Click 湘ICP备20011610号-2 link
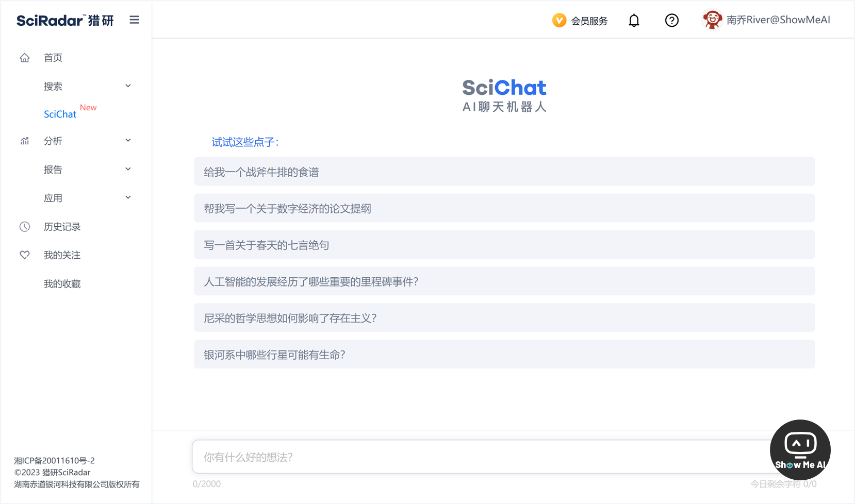 click(x=54, y=461)
